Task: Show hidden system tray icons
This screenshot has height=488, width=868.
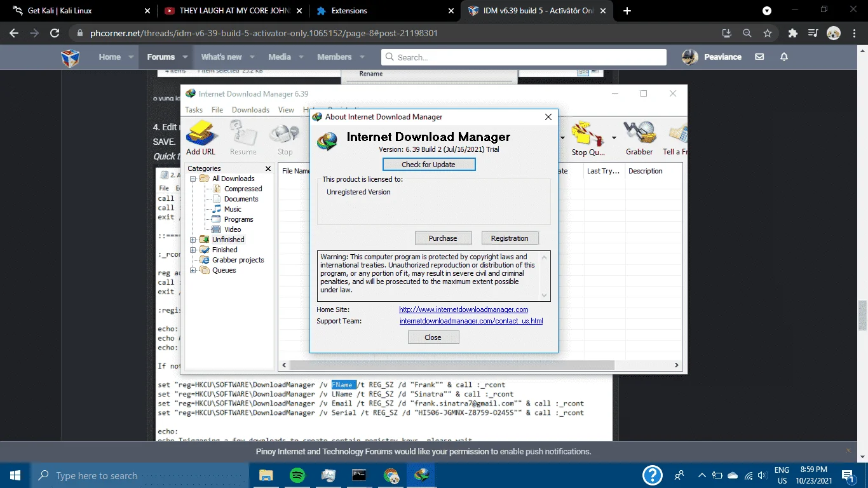Action: (x=702, y=475)
